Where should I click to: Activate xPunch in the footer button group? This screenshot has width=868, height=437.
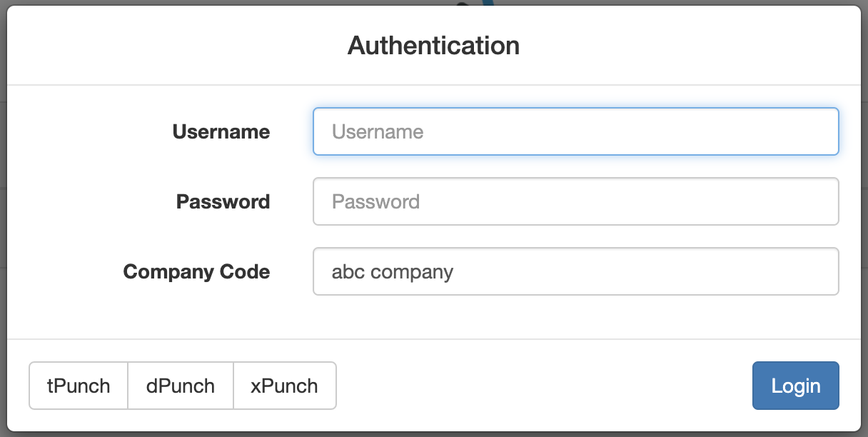click(284, 386)
